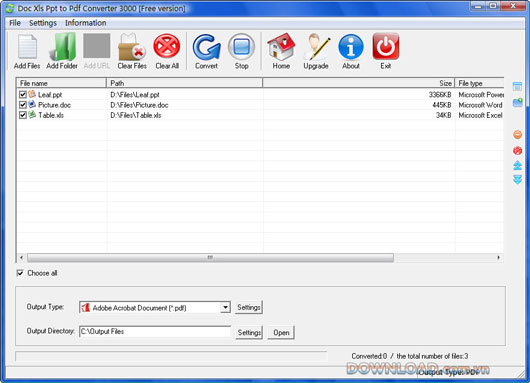Open the Home page icon

tap(281, 47)
